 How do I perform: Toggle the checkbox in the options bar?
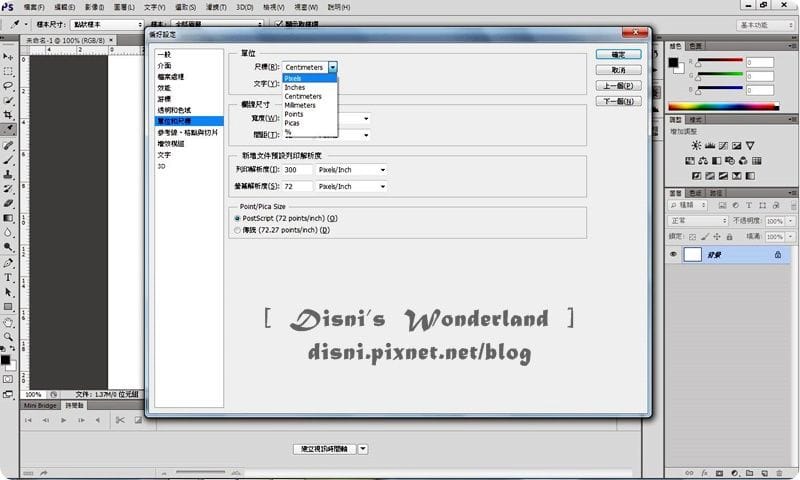click(x=279, y=24)
